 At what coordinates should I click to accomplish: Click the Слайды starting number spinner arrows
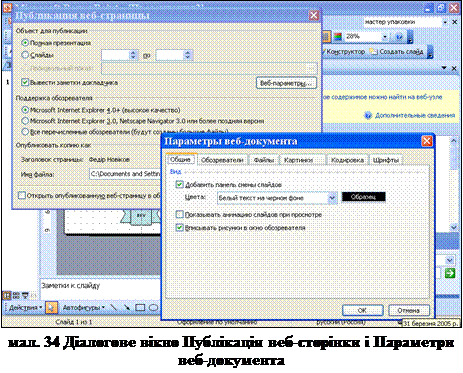point(133,55)
